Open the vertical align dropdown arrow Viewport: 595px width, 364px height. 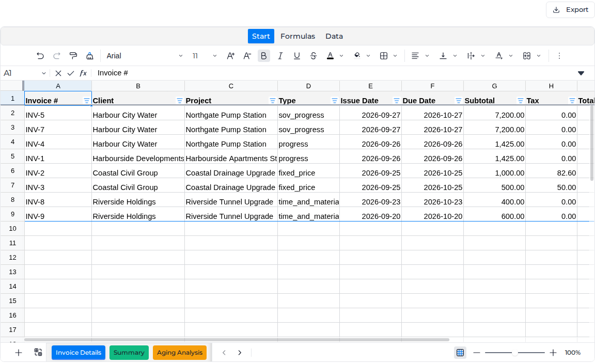point(455,56)
